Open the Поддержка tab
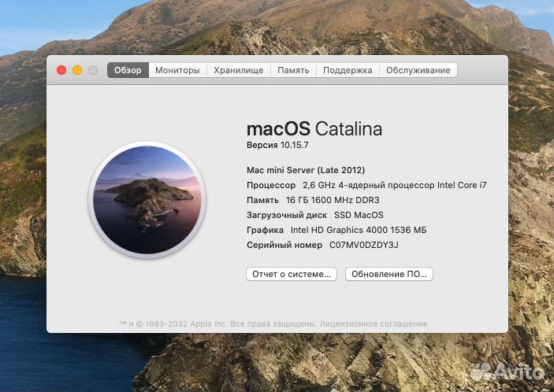Screen dimensions: 554x392 [x=348, y=70]
